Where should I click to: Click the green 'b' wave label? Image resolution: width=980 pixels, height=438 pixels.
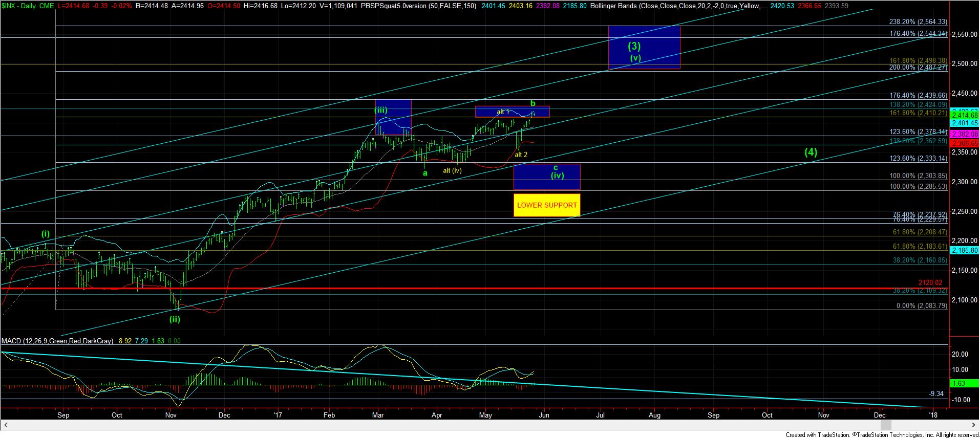point(532,103)
